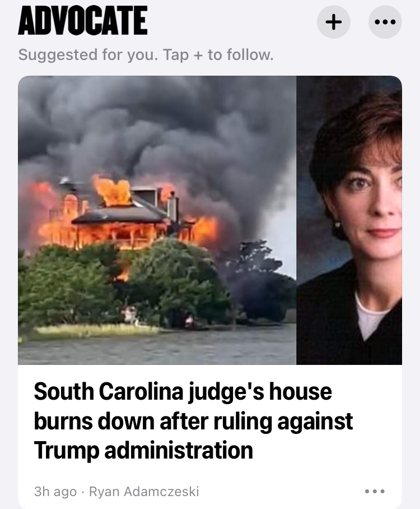Click the author name Ryan Adamczeski
This screenshot has height=509, width=420.
144,492
